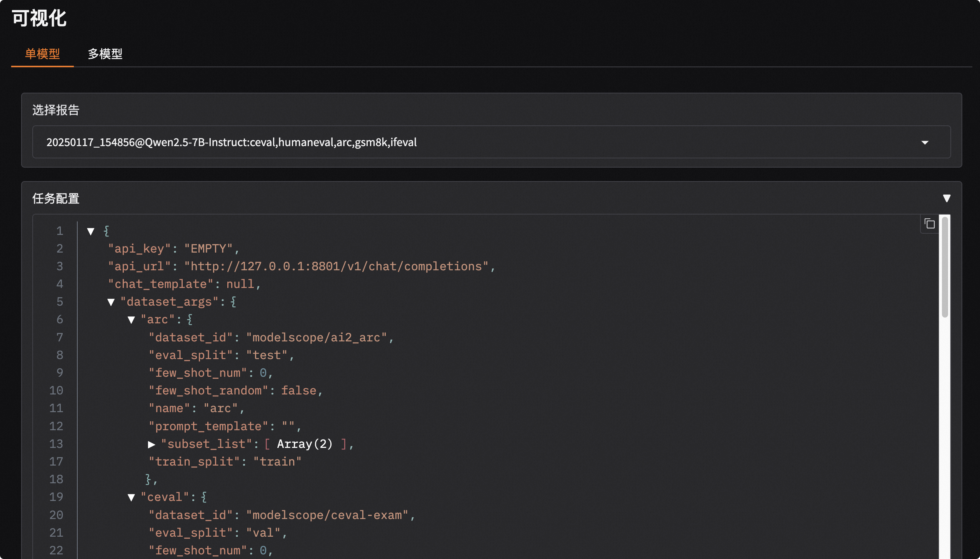Click the copy JSON icon
Screen dimensions: 980x559
pos(930,224)
